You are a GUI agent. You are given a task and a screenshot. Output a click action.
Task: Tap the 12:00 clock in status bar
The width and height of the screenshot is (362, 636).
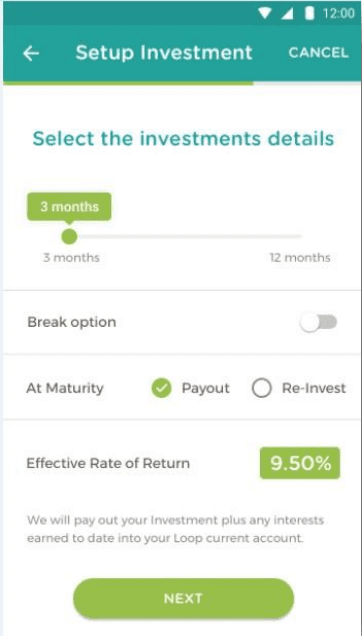(339, 14)
